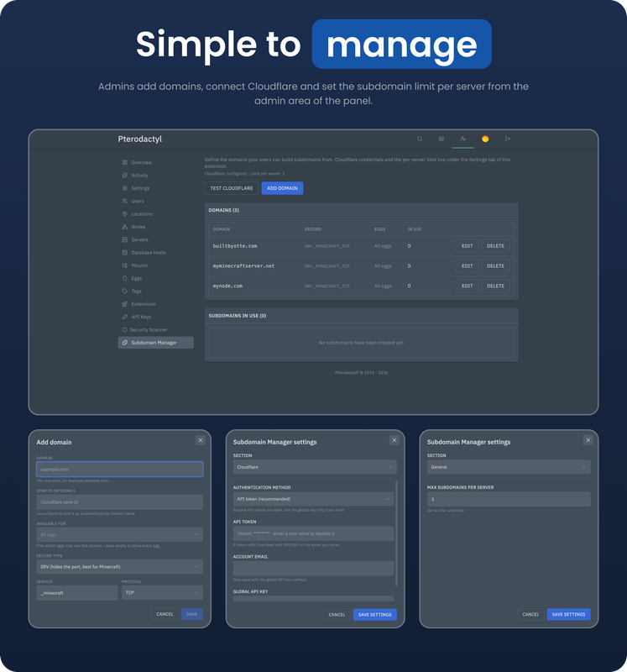627x672 pixels.
Task: Open the Authentication Method dropdown
Action: [313, 499]
